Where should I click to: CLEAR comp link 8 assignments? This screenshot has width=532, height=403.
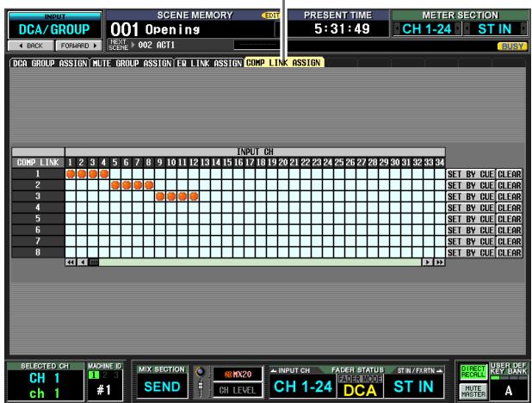[x=510, y=252]
